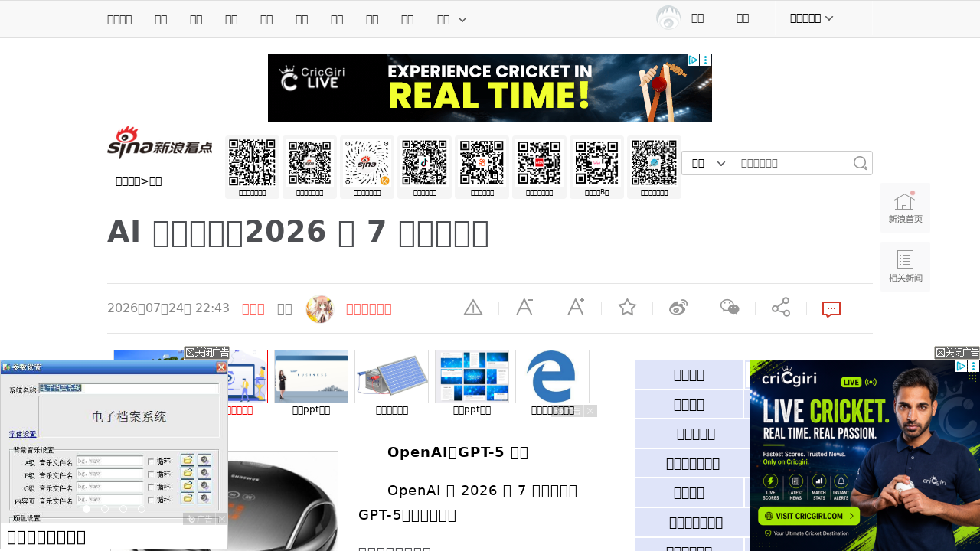Viewport: 980px width, 551px height.
Task: Share the article to Weibo
Action: 678,308
